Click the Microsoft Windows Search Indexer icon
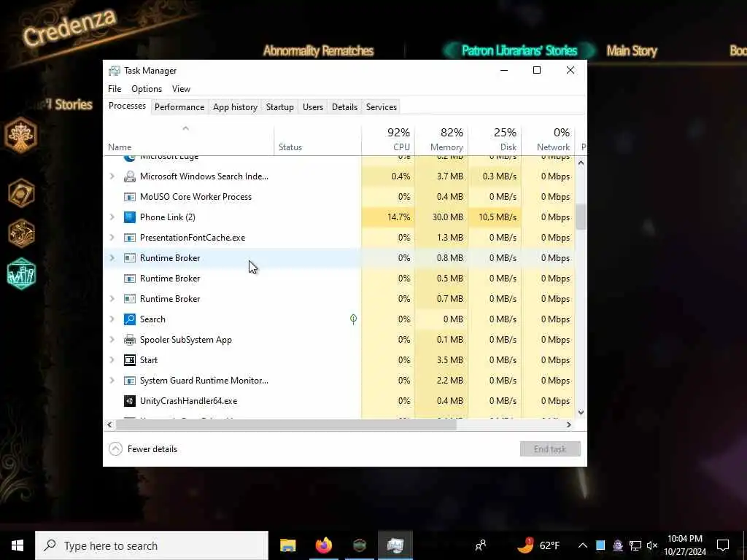 (x=129, y=176)
